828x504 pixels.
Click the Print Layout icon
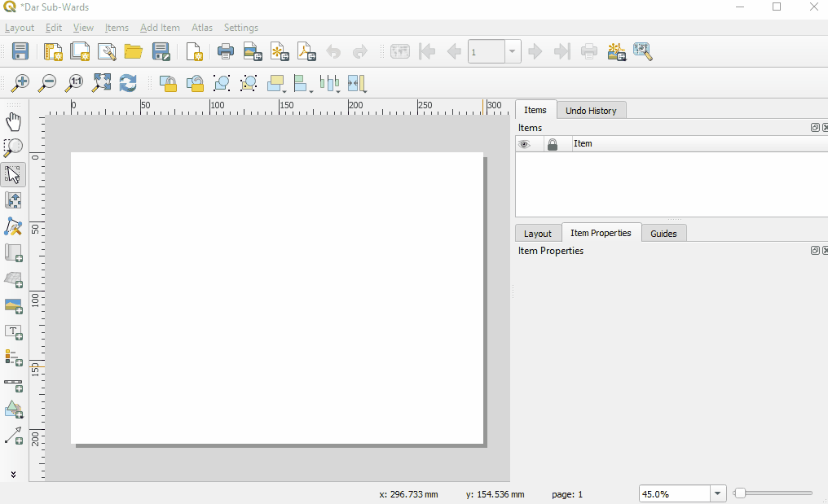(x=226, y=51)
